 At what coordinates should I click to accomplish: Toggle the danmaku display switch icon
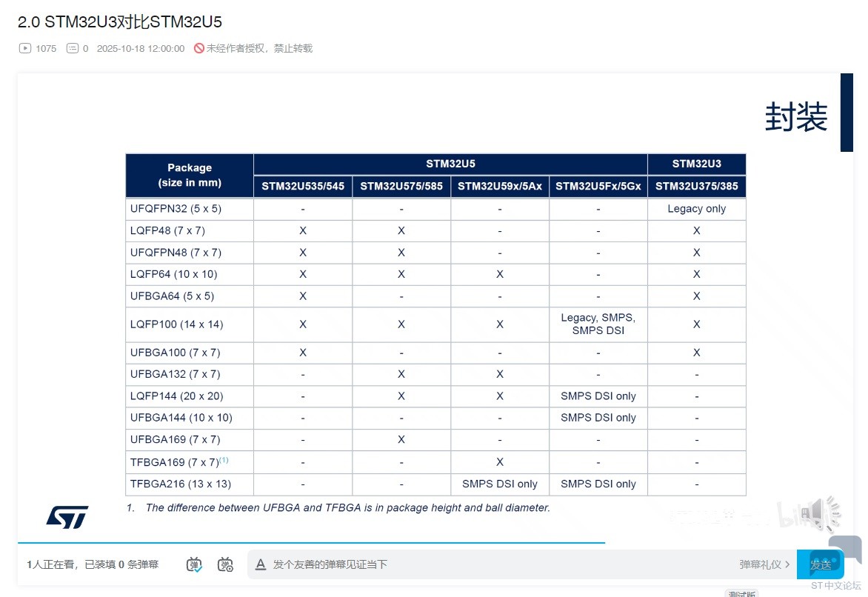coord(194,564)
